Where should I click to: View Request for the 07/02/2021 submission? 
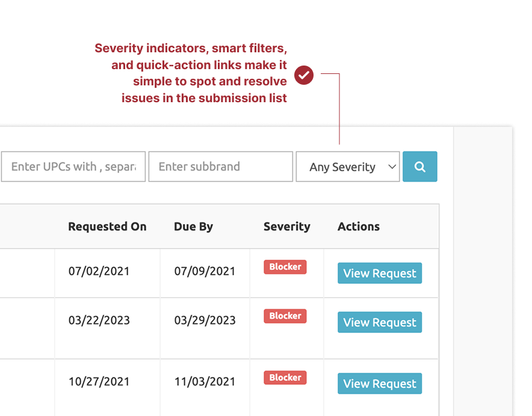point(379,273)
